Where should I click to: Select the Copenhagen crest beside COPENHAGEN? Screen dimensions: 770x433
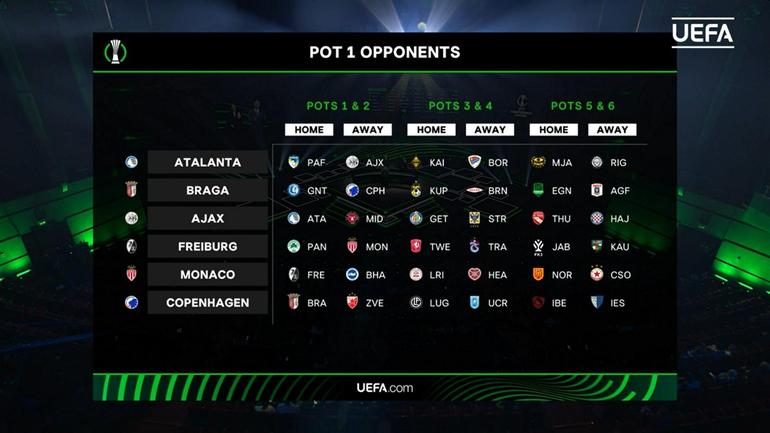click(x=131, y=302)
